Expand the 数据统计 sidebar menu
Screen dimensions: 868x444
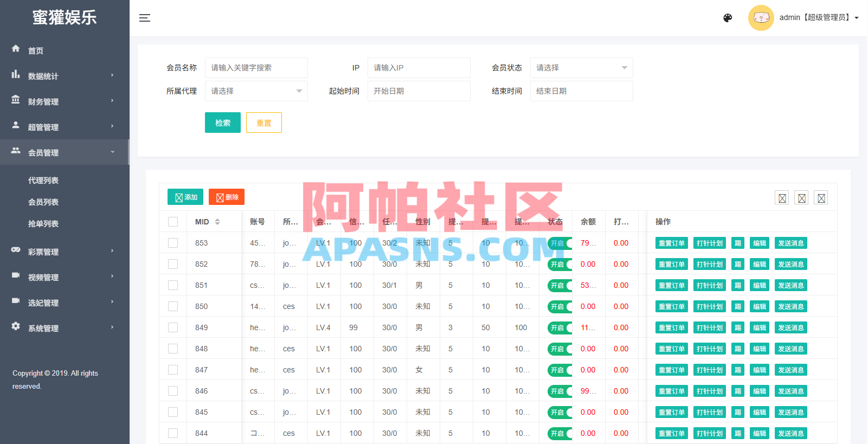(65, 76)
